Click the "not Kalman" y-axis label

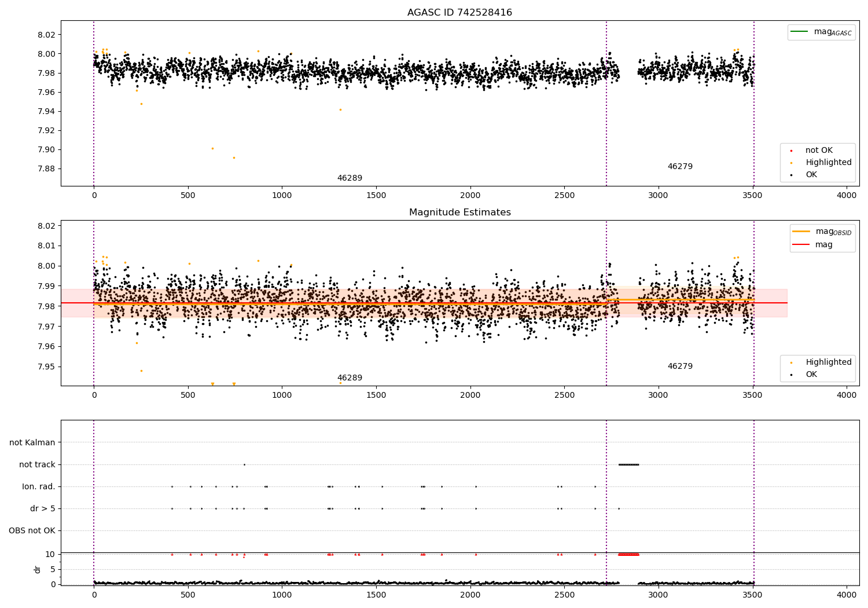pos(32,442)
